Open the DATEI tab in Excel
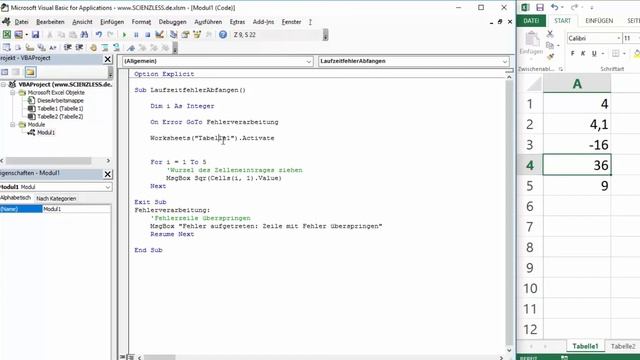The height and width of the screenshot is (360, 640). (x=531, y=21)
